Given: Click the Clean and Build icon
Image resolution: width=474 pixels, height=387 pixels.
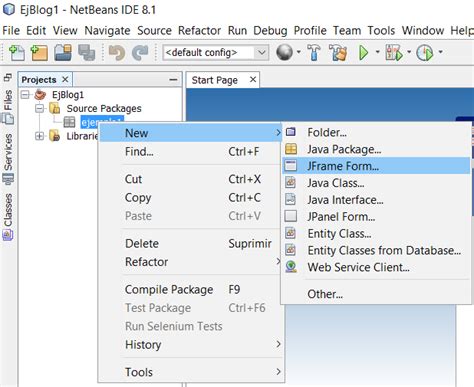Looking at the screenshot, I should [338, 53].
